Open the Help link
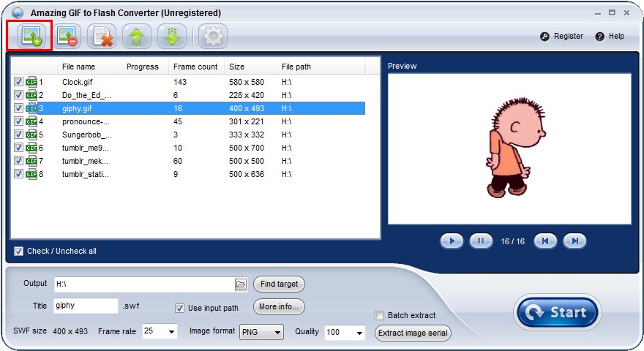Viewport: 644px width, 351px height. point(616,36)
